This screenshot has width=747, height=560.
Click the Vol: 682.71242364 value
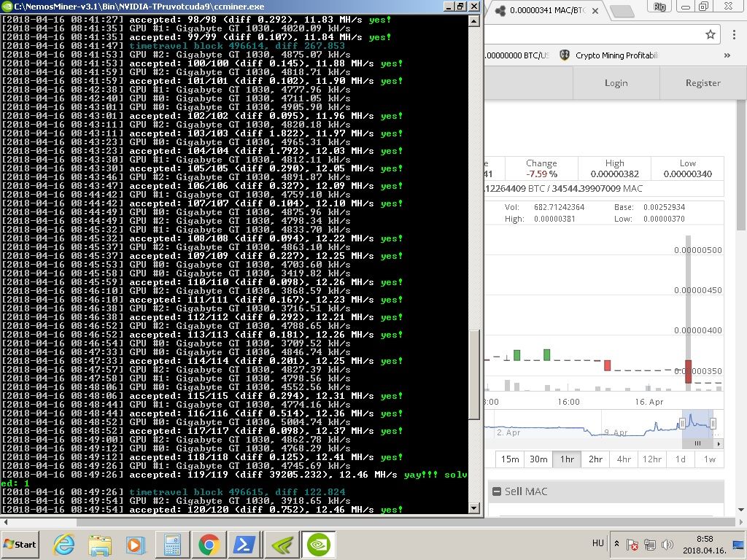pos(559,207)
